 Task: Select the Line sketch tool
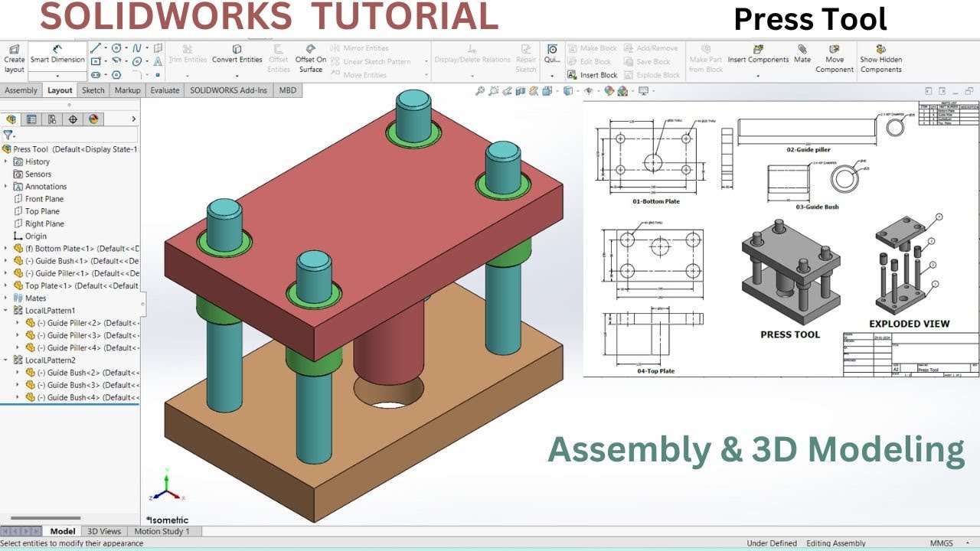pyautogui.click(x=96, y=47)
